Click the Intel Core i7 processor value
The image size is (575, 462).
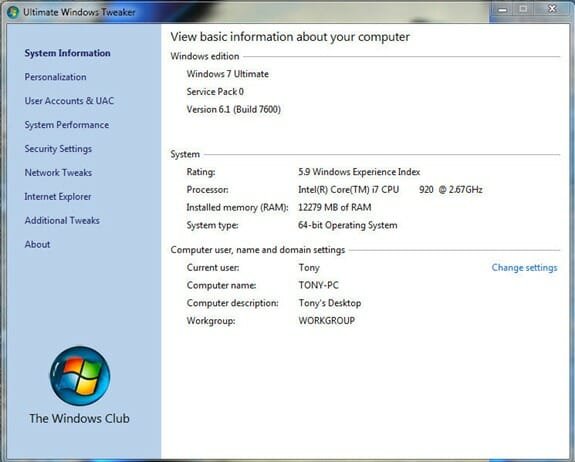point(390,190)
